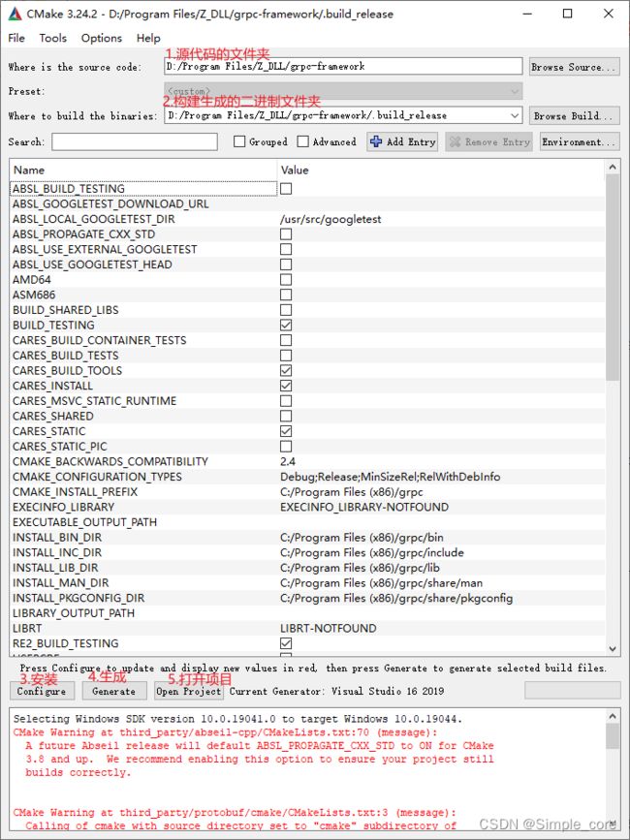Click the Generate button
Screen dimensions: 630x840
point(114,691)
